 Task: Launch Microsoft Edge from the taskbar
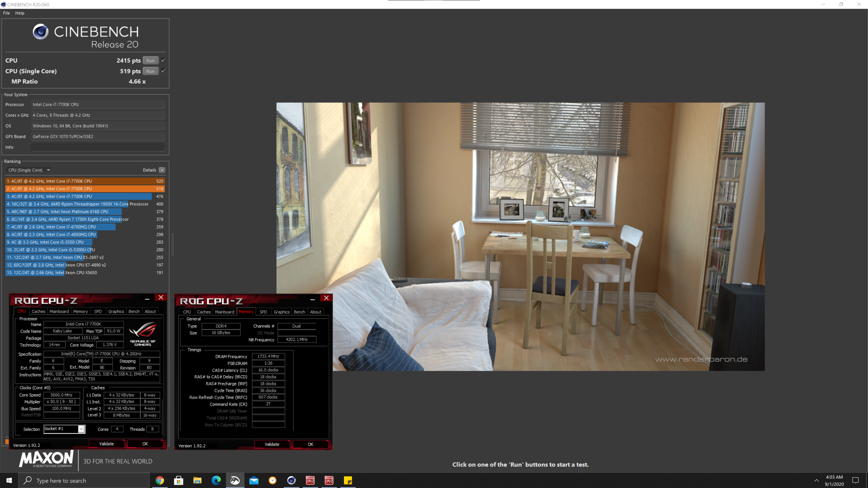coord(216,480)
